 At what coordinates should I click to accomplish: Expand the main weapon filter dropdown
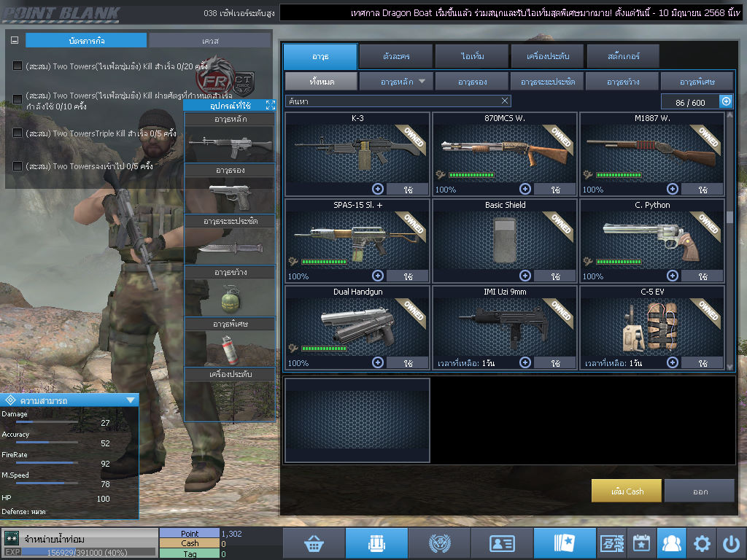click(x=422, y=82)
